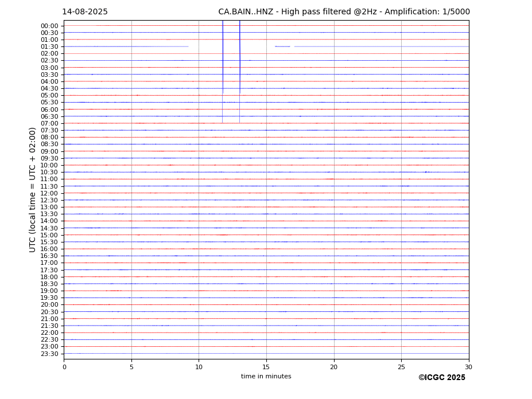The image size is (532, 399).
Task: Click the 02:00 time row label
Action: tap(49, 54)
